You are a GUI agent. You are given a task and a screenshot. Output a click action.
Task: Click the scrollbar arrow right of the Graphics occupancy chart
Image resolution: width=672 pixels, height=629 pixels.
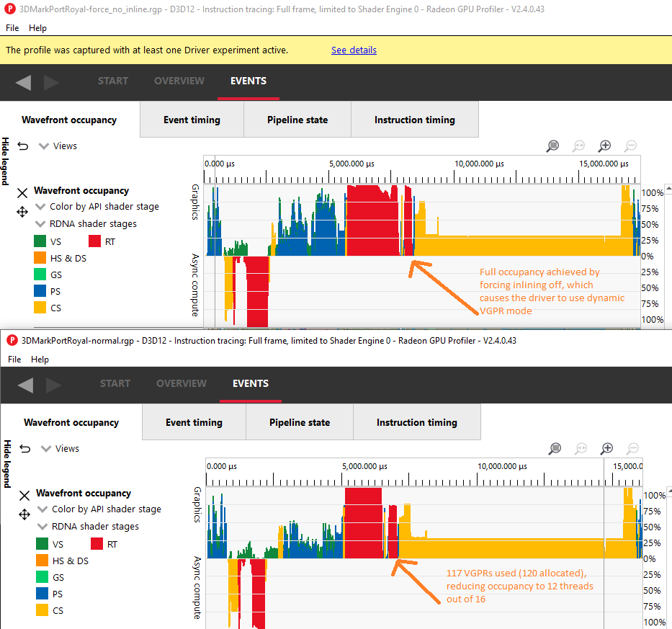668,188
